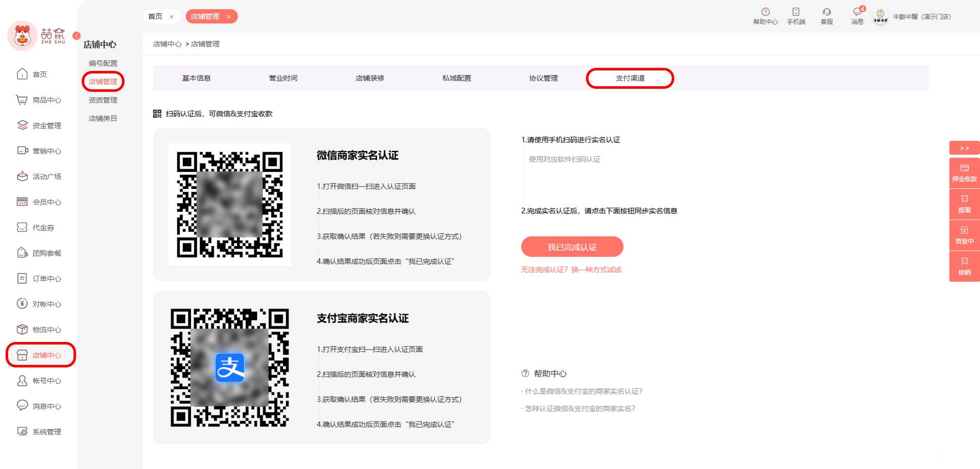The image size is (980, 469).
Task: Open 消息中心 chat icon
Action: click(22, 406)
